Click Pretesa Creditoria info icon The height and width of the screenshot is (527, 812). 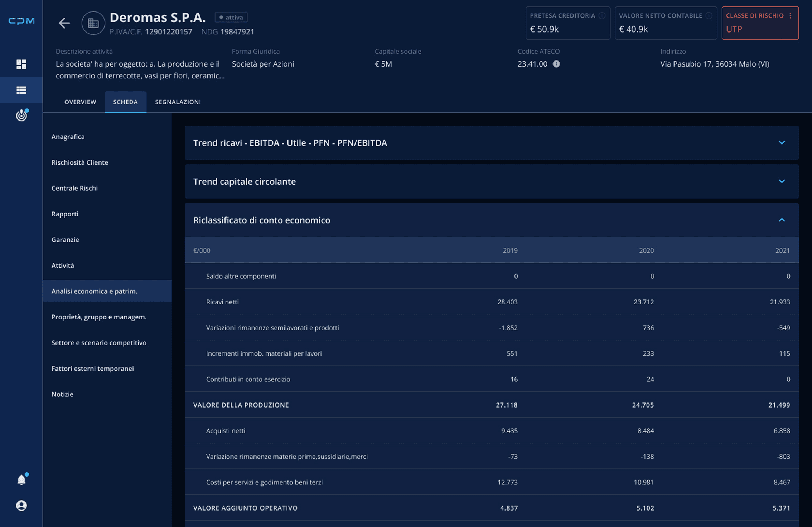point(602,16)
